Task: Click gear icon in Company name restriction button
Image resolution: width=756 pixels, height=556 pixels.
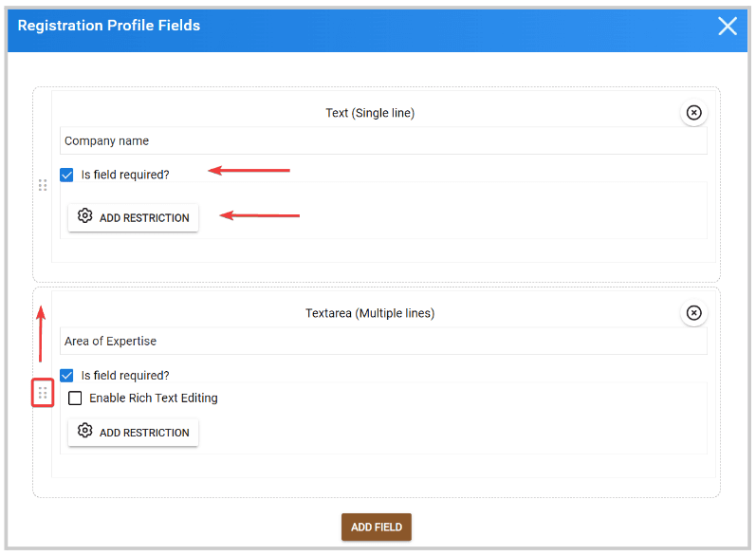Action: (x=84, y=216)
